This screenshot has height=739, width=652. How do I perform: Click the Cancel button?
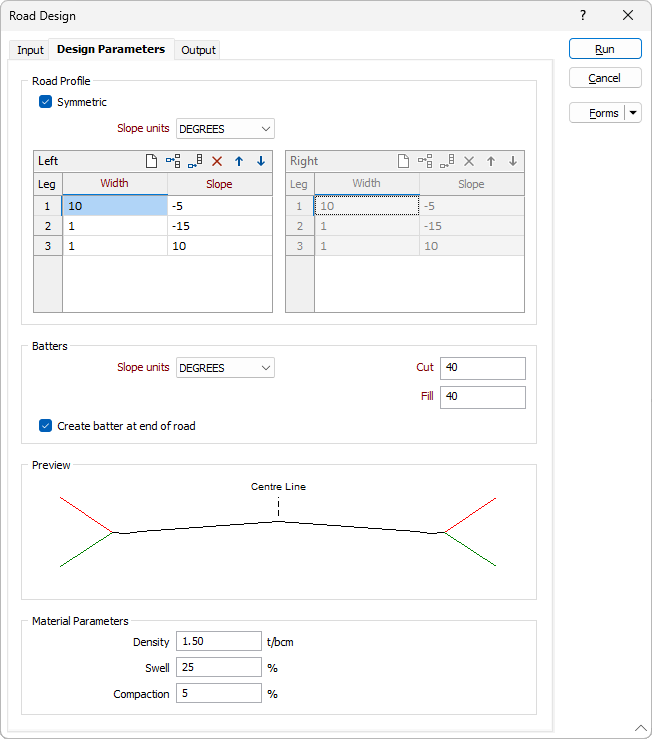(605, 78)
